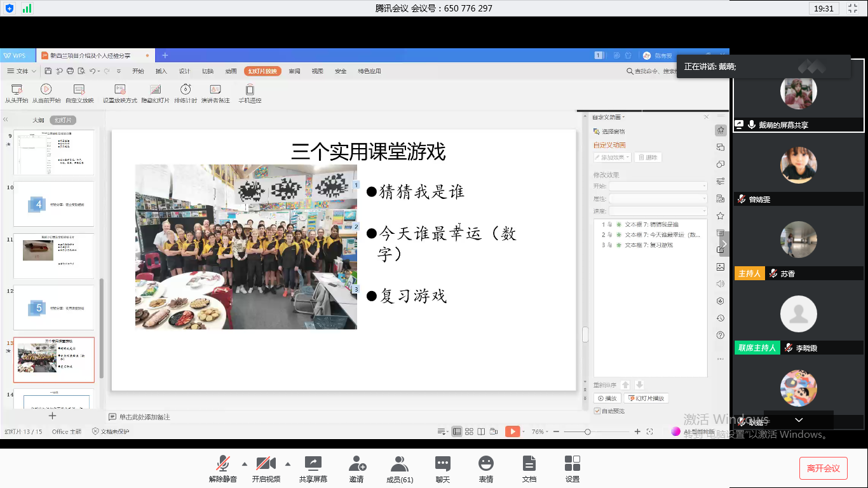Open the 插入 ribbon tab
868x488 pixels.
(x=161, y=71)
